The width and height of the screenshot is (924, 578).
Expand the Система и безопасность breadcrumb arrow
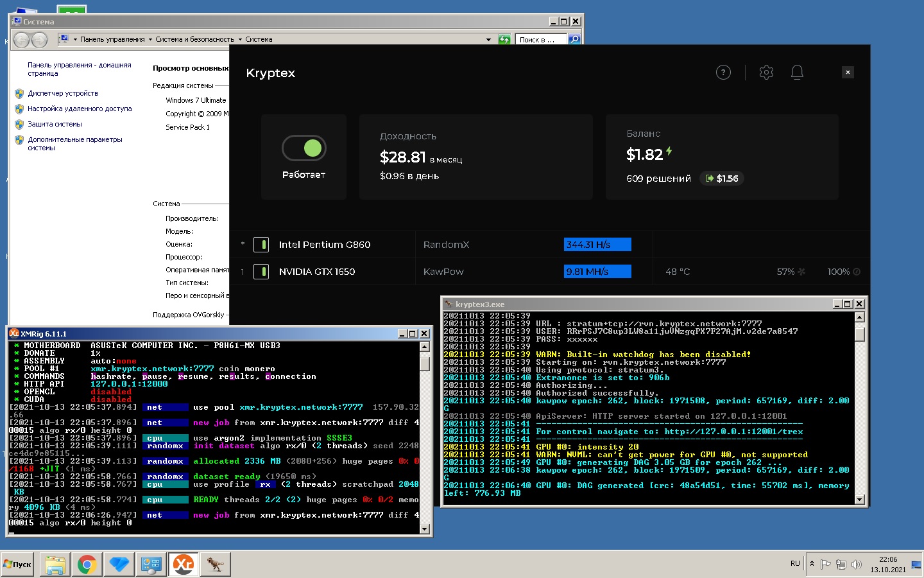pyautogui.click(x=240, y=40)
